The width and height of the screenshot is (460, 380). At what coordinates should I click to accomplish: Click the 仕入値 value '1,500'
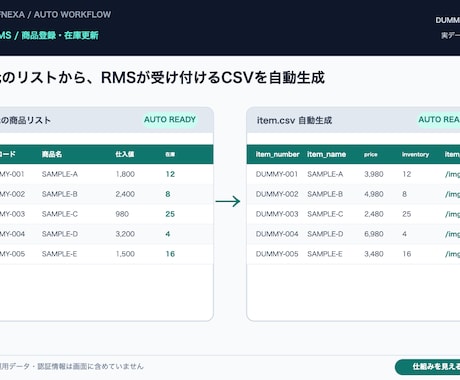tap(125, 254)
